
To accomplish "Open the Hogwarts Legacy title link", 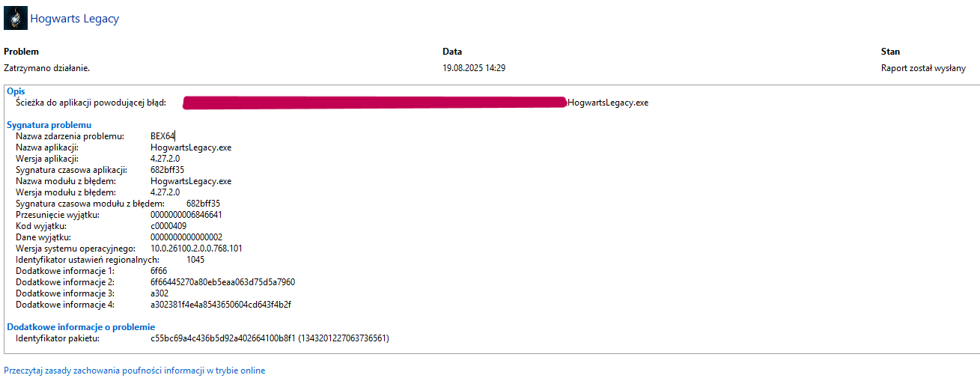I will [74, 19].
